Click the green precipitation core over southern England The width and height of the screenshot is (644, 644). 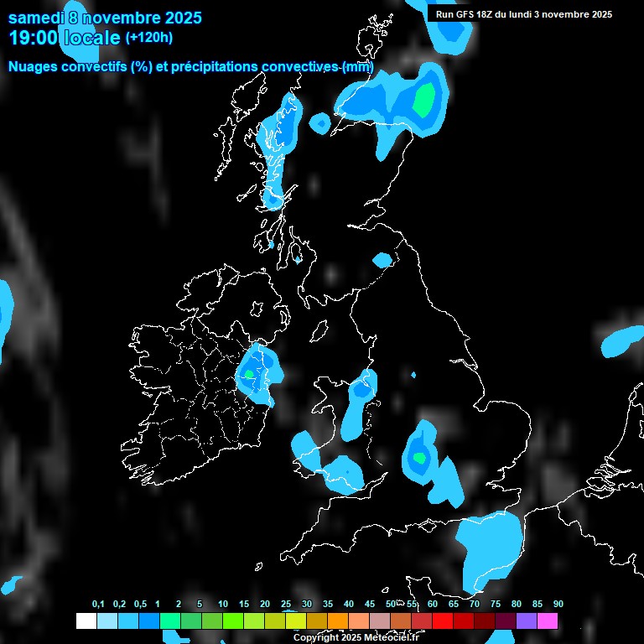[418, 458]
